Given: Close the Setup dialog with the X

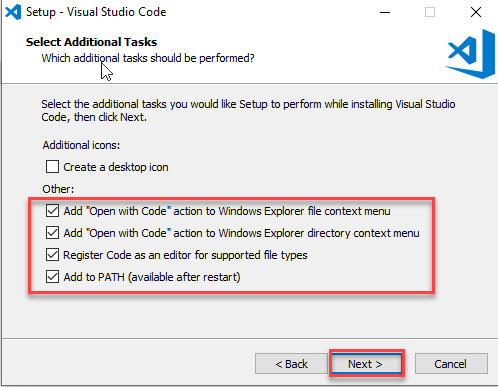Looking at the screenshot, I should (476, 12).
